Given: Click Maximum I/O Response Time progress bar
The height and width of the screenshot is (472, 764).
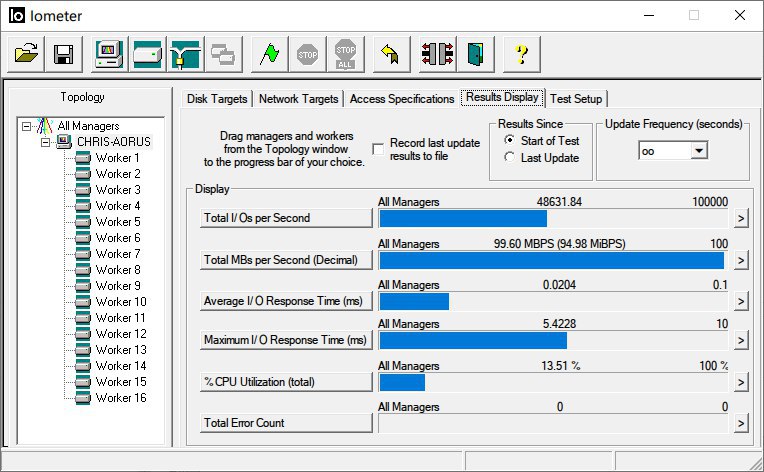Looking at the screenshot, I should pyautogui.click(x=553, y=340).
